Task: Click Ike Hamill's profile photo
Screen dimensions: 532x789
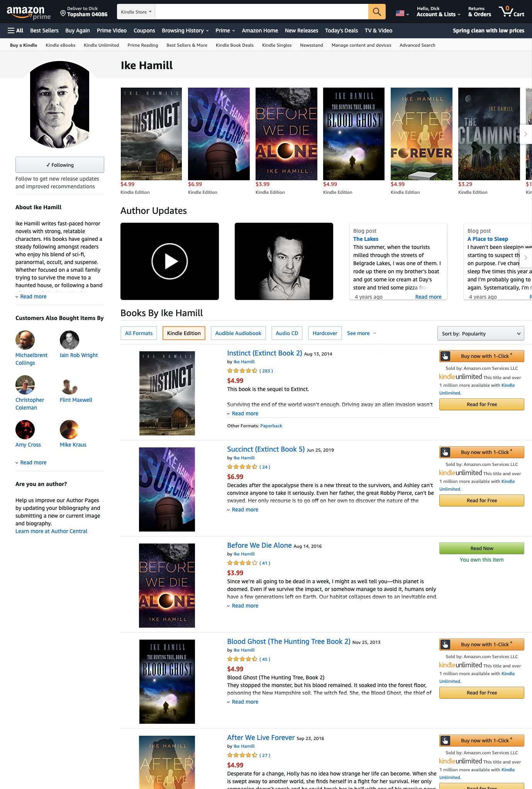Action: tap(60, 104)
